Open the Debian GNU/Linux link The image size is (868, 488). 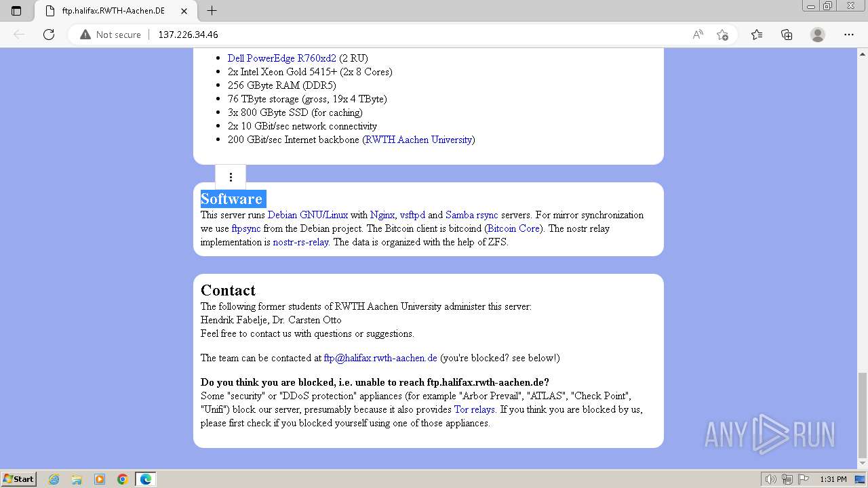coord(308,215)
